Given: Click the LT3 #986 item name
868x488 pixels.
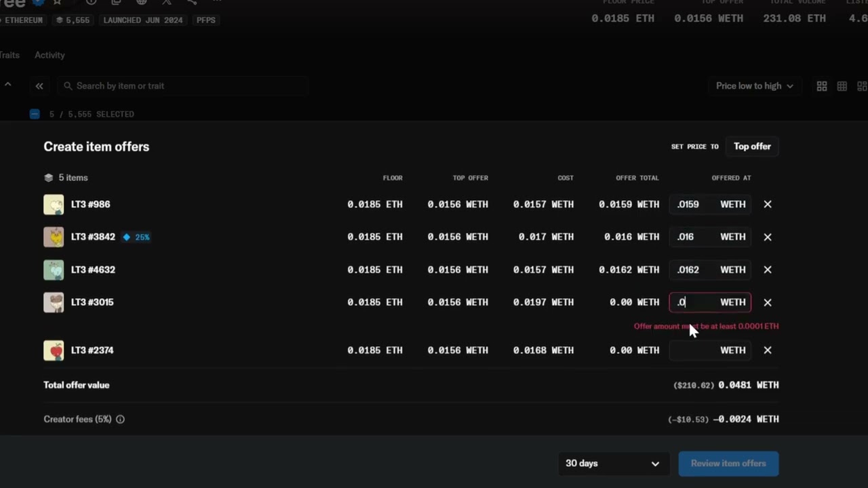Looking at the screenshot, I should [90, 204].
